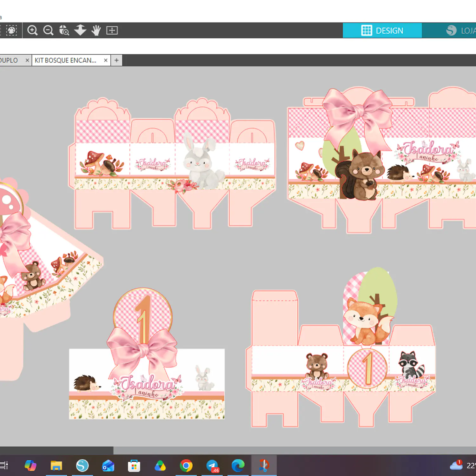Viewport: 476px width, 476px height.
Task: Select the bunny box template on canvas
Action: coord(172,164)
